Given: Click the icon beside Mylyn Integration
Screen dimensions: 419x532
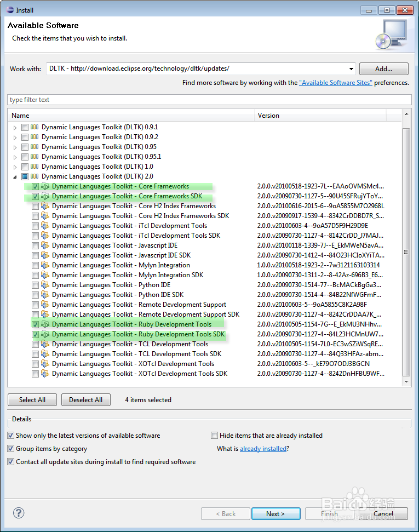Looking at the screenshot, I should (x=45, y=265).
